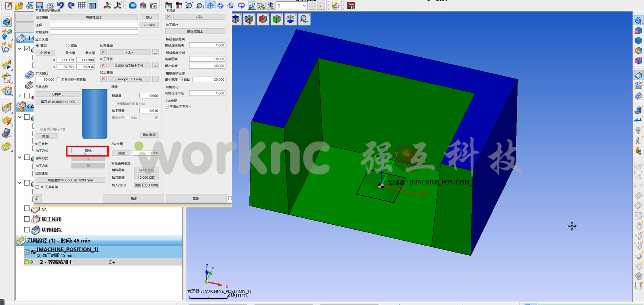
Task: Click the NeuMac icon in top toolbar
Action: [351, 6]
